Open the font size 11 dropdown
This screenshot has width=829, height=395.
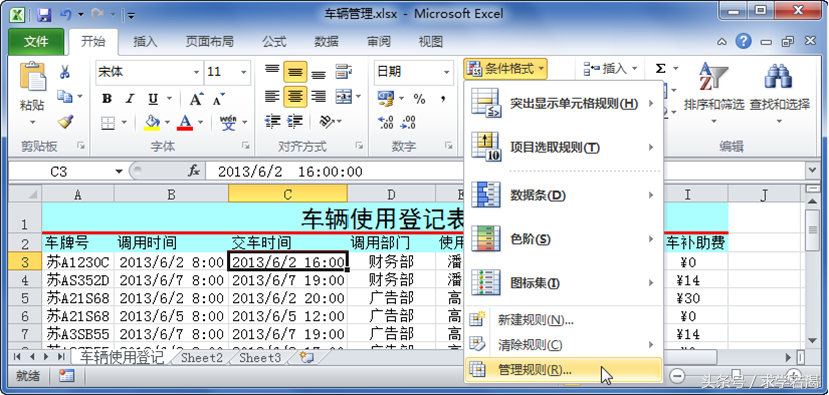pos(244,72)
